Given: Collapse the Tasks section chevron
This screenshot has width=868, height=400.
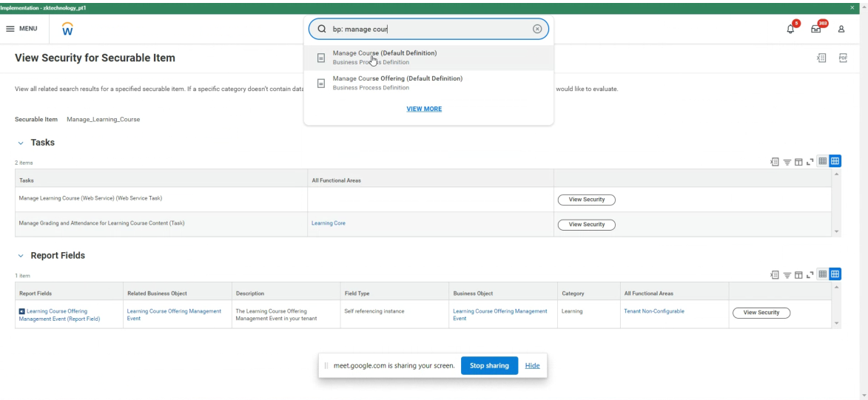Looking at the screenshot, I should pos(21,143).
